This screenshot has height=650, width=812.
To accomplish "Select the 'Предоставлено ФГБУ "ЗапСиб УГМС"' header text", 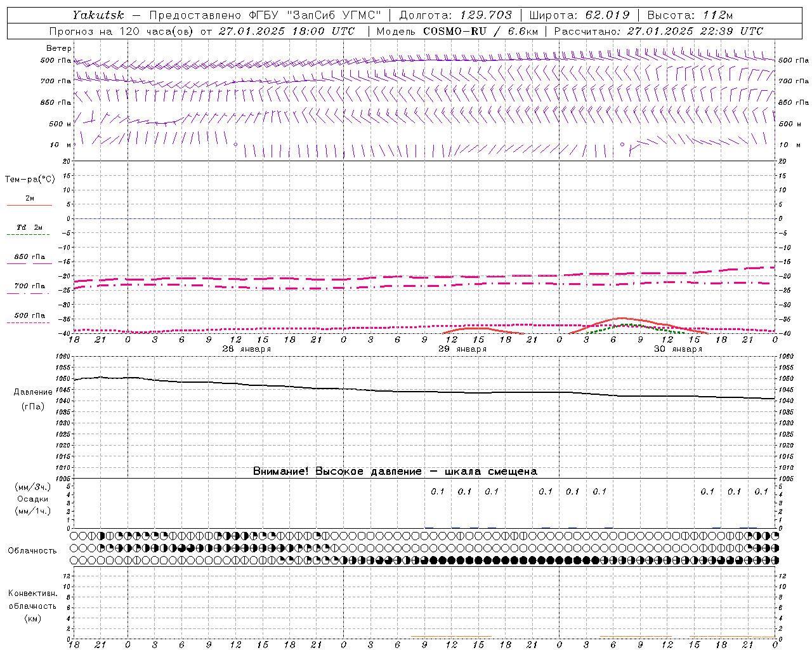I will pos(265,15).
